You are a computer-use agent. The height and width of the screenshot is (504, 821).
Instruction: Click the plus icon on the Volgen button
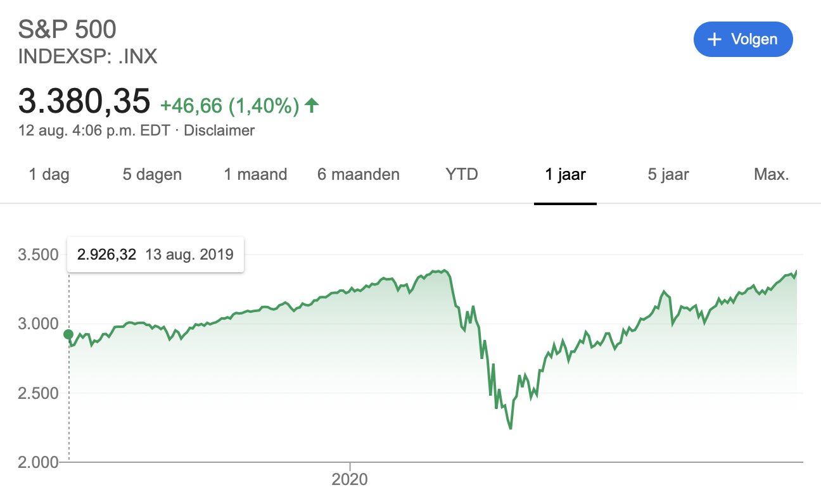click(715, 39)
